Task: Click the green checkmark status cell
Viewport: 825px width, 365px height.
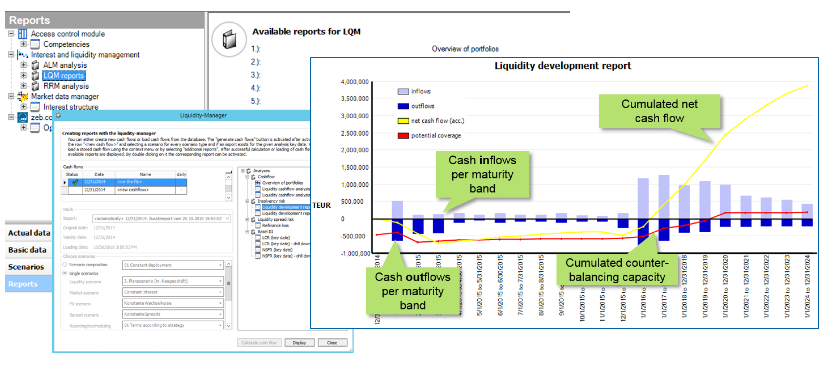Action: [x=75, y=182]
